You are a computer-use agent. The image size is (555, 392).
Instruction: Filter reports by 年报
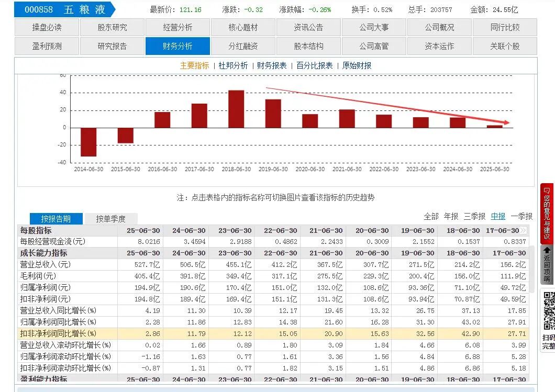(451, 216)
